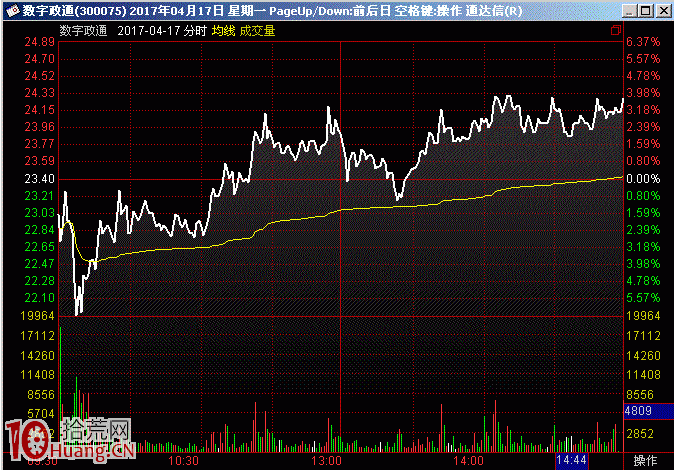Open the 操作 menu at bottom right
674x470 pixels.
646,461
